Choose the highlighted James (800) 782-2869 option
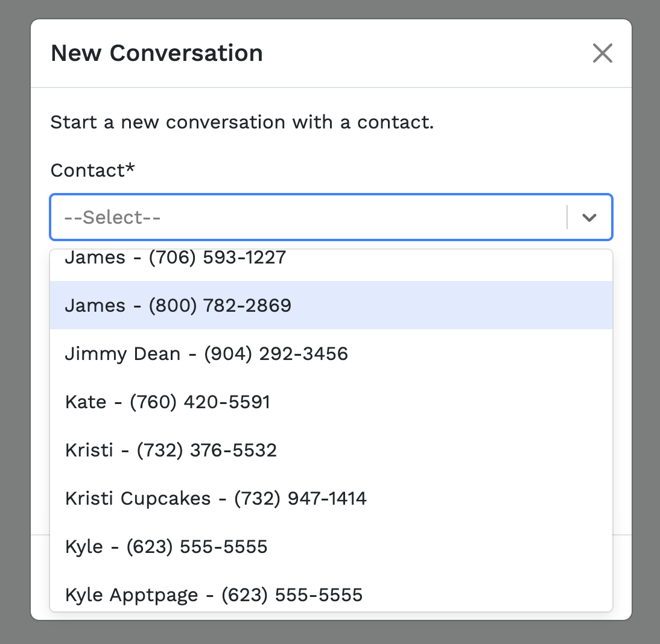Screen dimensions: 660x644 tap(331, 305)
